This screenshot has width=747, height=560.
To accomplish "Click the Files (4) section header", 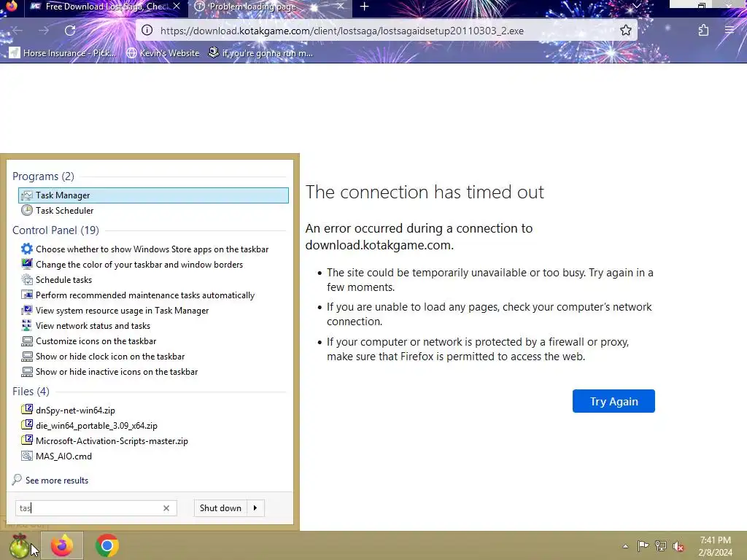I will (x=31, y=392).
